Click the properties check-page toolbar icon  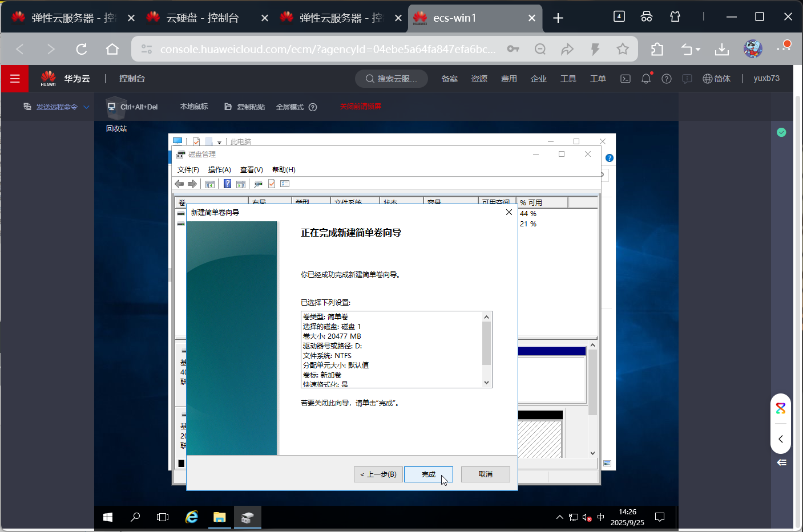point(272,184)
